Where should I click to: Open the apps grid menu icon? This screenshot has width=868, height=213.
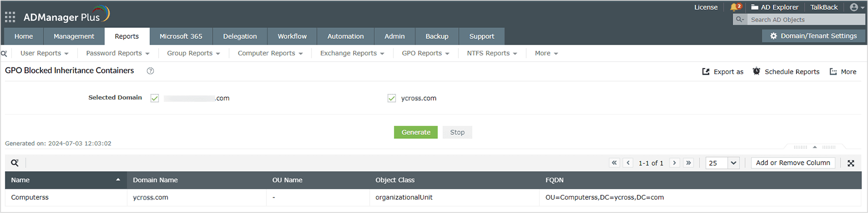click(x=10, y=17)
